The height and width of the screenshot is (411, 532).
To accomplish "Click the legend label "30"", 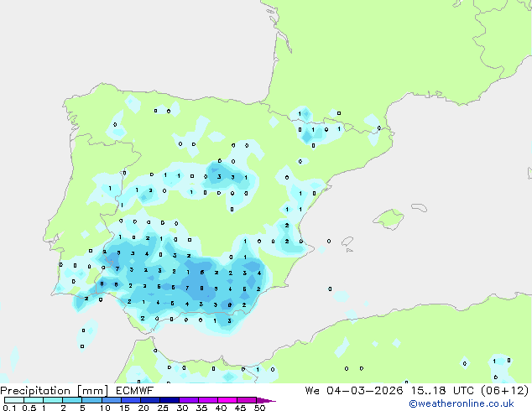I will [x=182, y=408].
